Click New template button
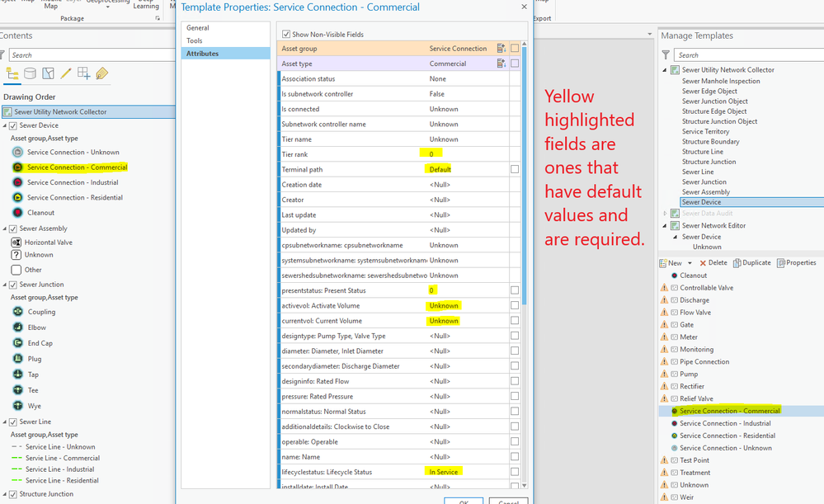Screen dimensions: 824x504 pyautogui.click(x=671, y=263)
